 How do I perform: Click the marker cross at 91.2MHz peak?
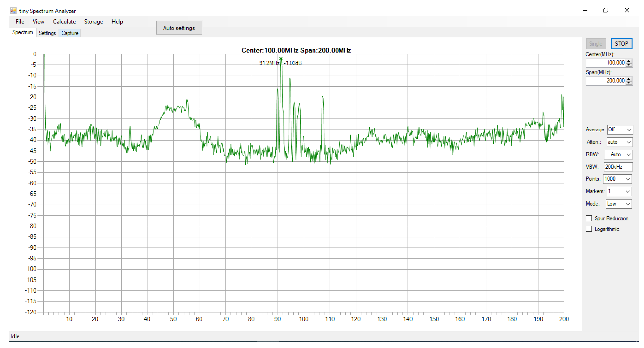click(281, 59)
